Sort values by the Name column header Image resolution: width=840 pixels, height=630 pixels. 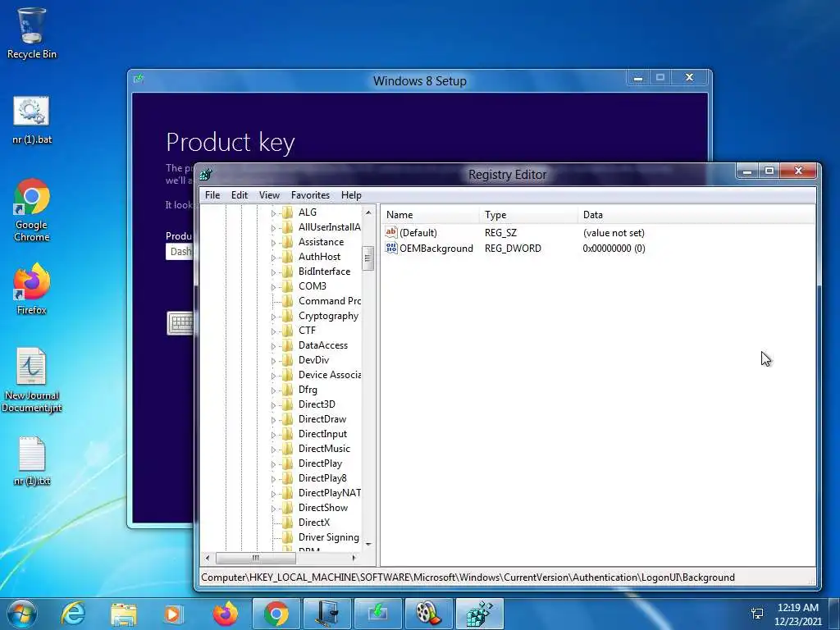(430, 215)
